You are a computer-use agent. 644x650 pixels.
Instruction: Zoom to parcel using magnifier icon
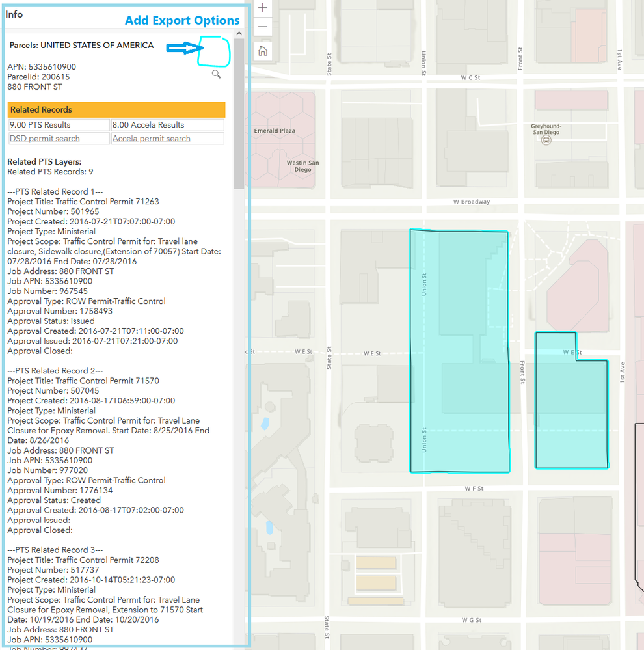click(217, 74)
